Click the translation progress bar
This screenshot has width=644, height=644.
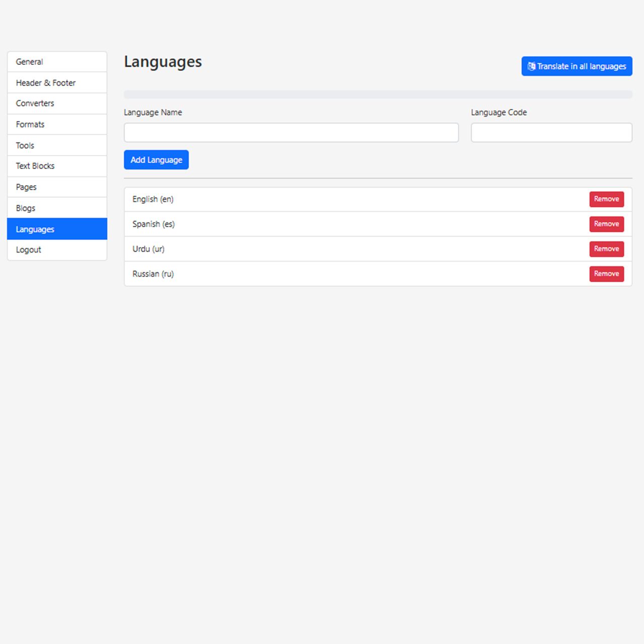click(x=378, y=95)
